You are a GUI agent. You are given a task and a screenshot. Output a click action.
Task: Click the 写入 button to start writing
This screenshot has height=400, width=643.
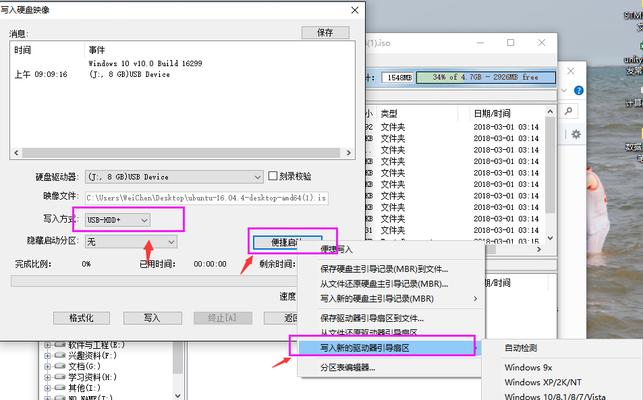click(152, 318)
